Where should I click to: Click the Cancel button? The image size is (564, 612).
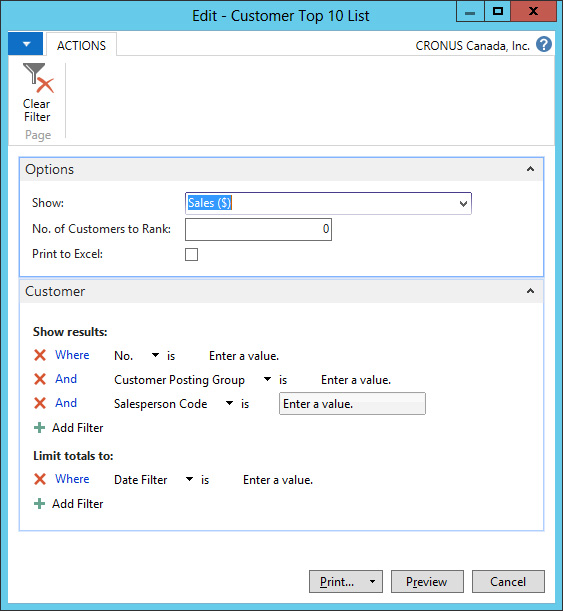(508, 582)
